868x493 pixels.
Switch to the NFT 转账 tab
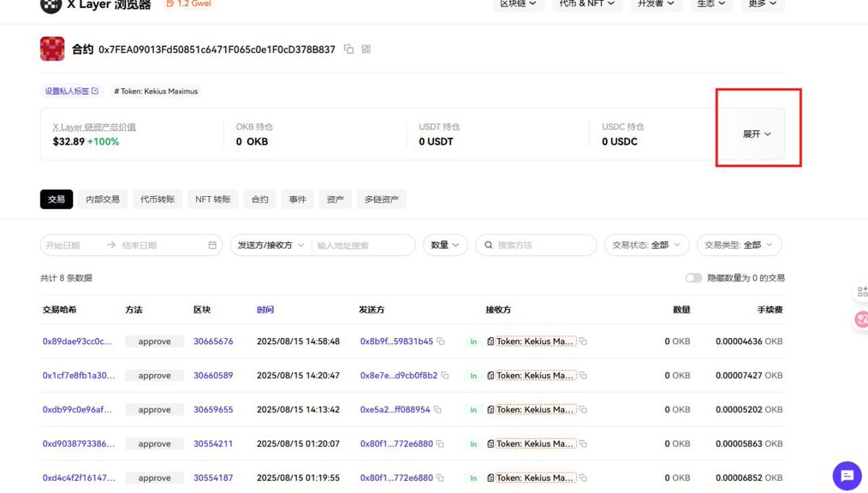click(213, 199)
